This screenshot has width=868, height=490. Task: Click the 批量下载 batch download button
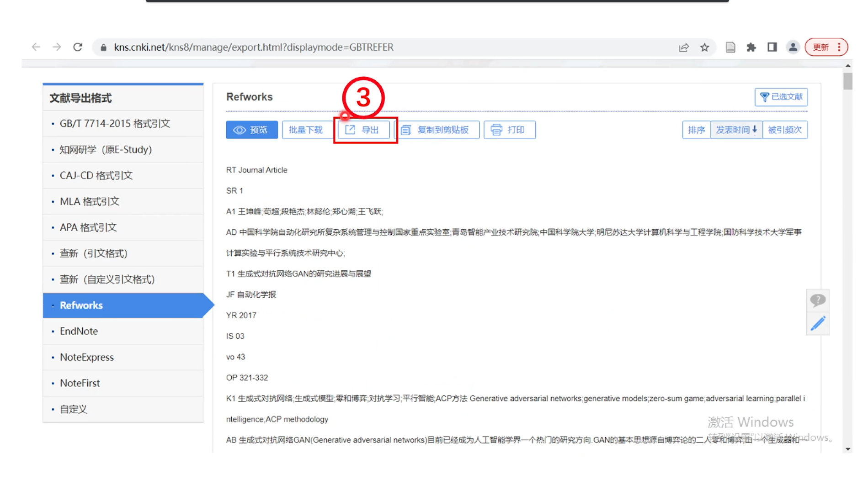pos(307,130)
